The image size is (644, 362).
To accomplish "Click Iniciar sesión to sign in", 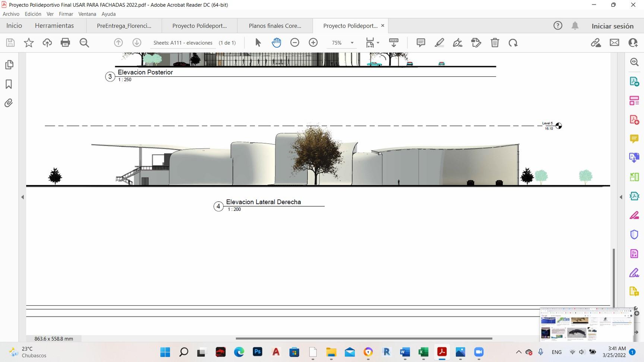I will coord(613,26).
